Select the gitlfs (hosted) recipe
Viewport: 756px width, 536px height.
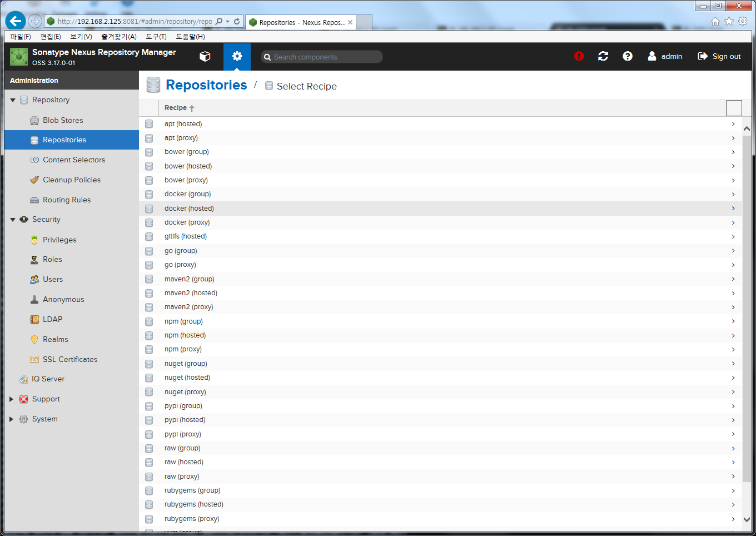pyautogui.click(x=441, y=236)
